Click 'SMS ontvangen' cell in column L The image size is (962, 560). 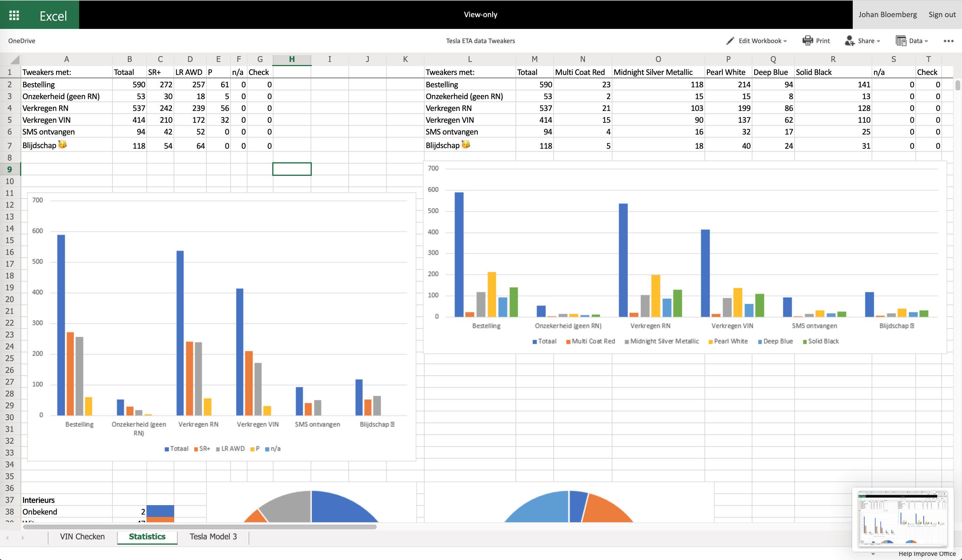click(x=469, y=132)
